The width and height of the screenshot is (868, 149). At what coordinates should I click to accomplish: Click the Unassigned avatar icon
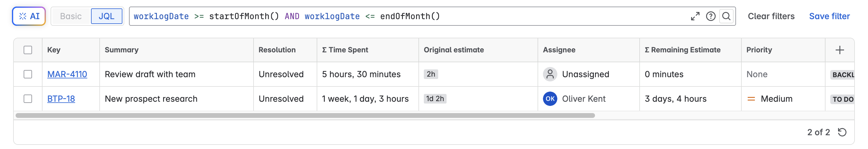pyautogui.click(x=550, y=74)
